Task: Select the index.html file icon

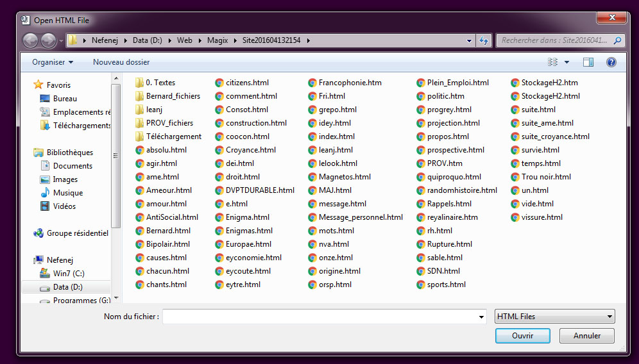Action: coord(312,136)
